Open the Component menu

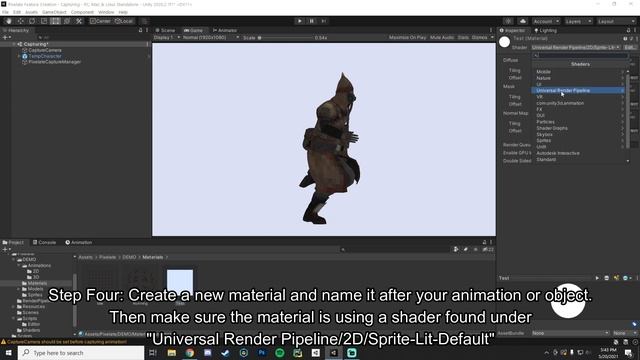(82, 12)
